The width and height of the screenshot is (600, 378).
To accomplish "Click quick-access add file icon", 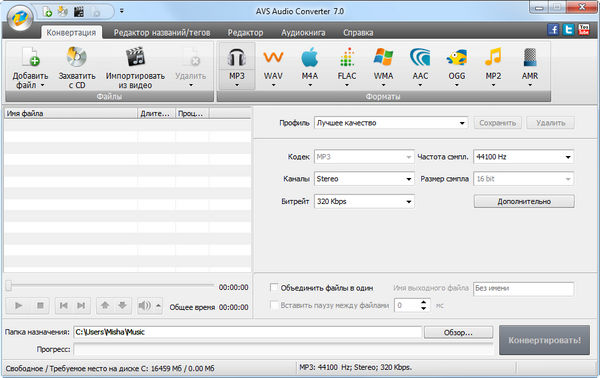I will pos(47,12).
